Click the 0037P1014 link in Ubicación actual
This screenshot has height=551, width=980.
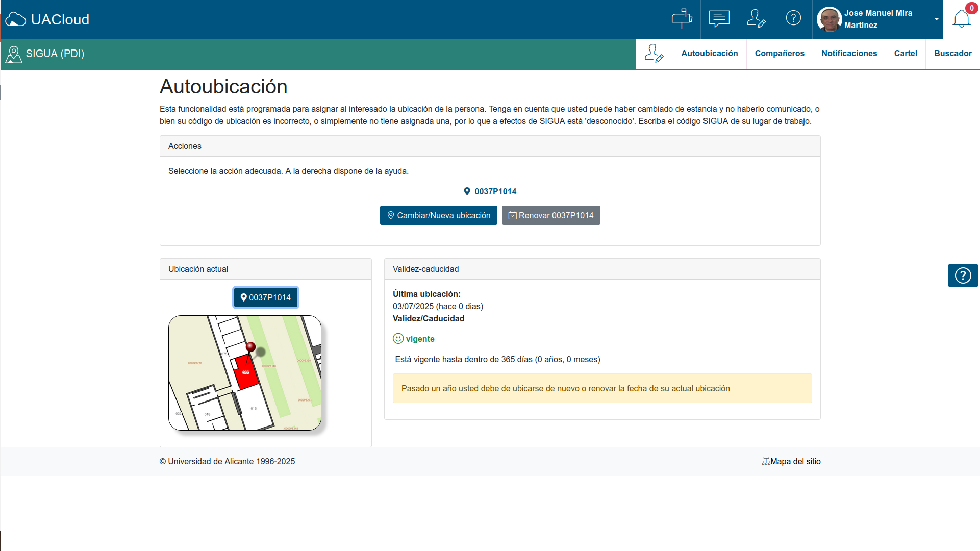(x=266, y=297)
